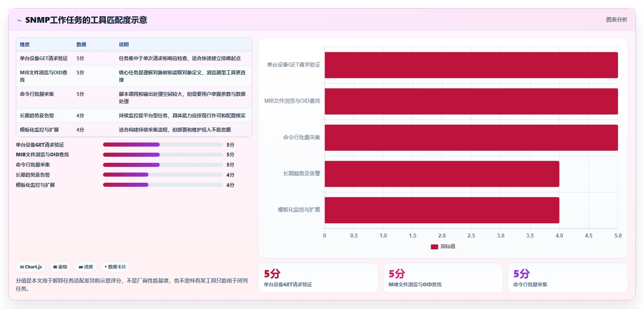The width and height of the screenshot is (644, 309).
Task: Open the 5分 MIB文件浏览与OID查找 data card
Action: [x=443, y=278]
